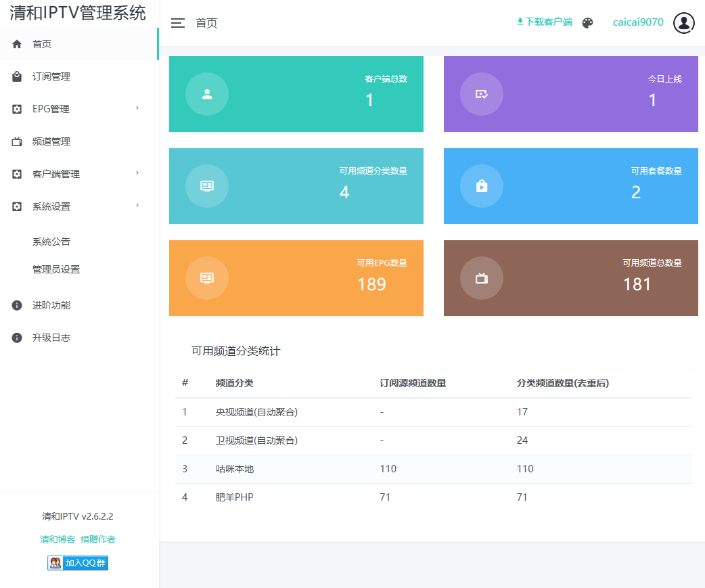The image size is (705, 588).
Task: Open the theme color palette icon
Action: point(587,23)
